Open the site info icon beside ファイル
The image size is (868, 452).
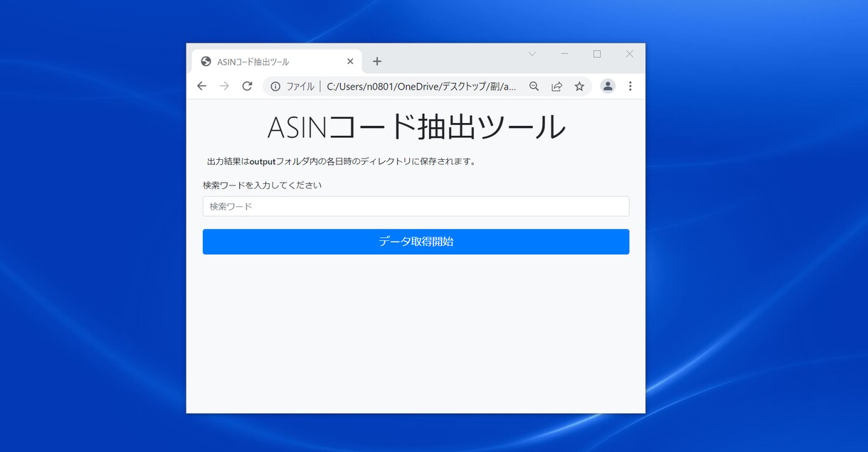pos(275,87)
